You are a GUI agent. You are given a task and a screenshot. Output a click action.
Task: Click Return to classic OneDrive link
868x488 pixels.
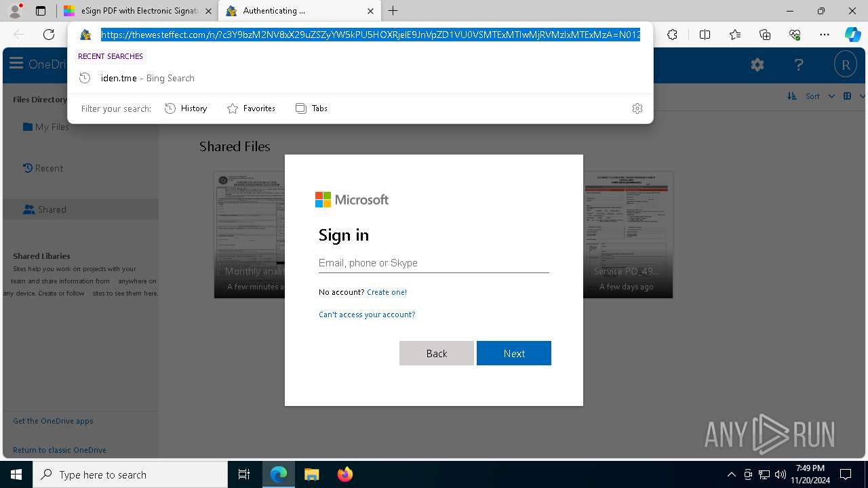[x=60, y=450]
